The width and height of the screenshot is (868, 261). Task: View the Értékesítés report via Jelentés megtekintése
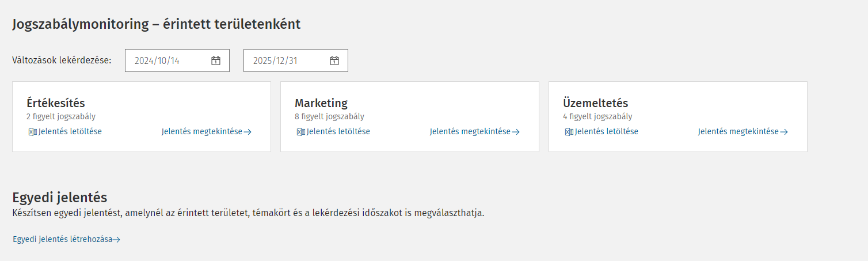pos(202,131)
